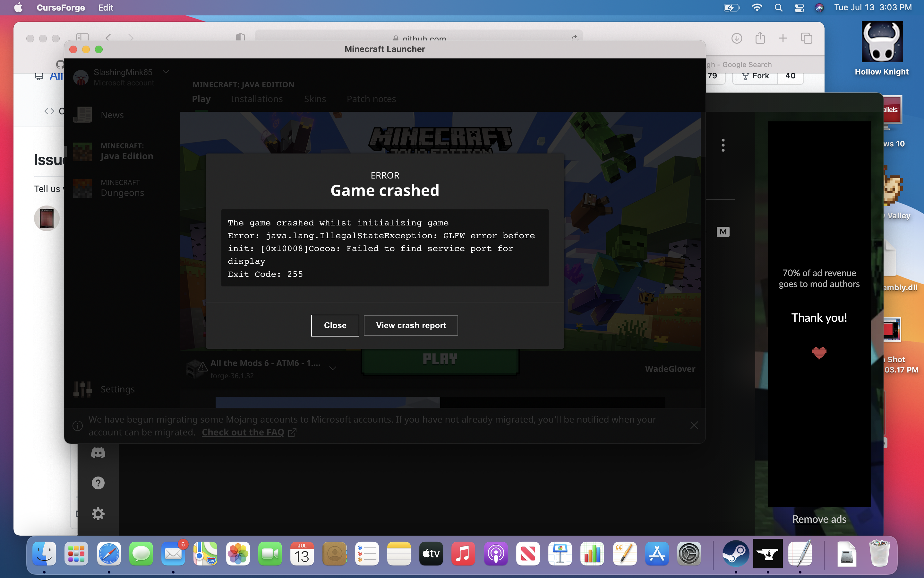The height and width of the screenshot is (578, 924).
Task: Open Finder from the Dock
Action: [x=44, y=554]
